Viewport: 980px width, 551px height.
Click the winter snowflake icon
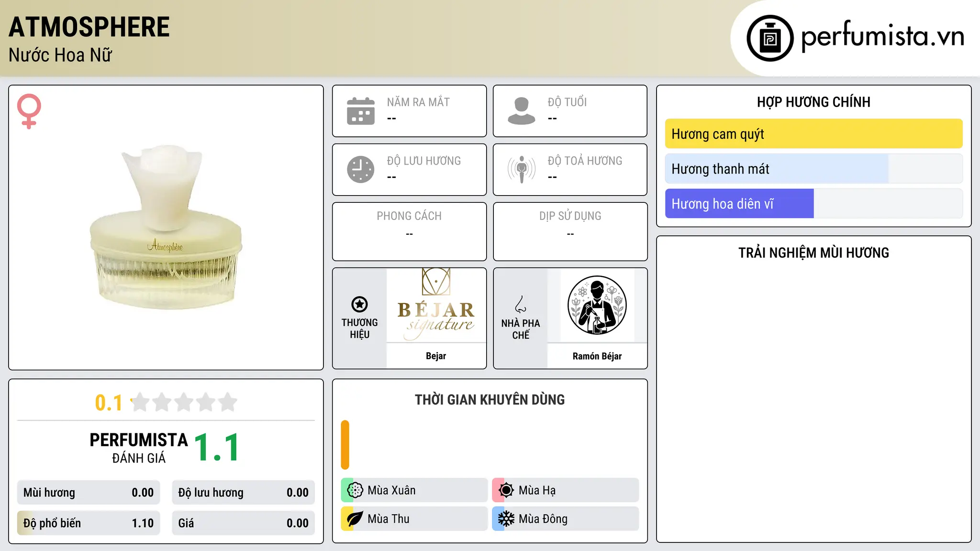pos(506,519)
